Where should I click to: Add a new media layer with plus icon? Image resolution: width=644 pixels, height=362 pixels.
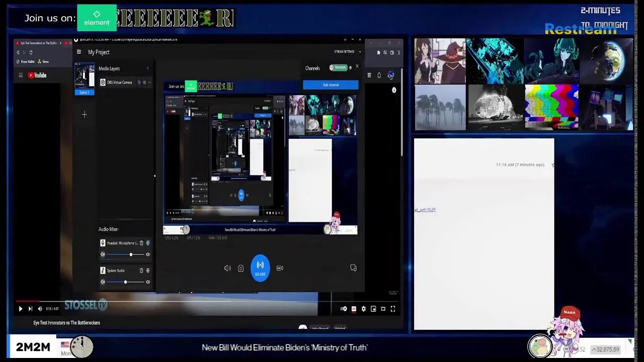click(x=147, y=68)
